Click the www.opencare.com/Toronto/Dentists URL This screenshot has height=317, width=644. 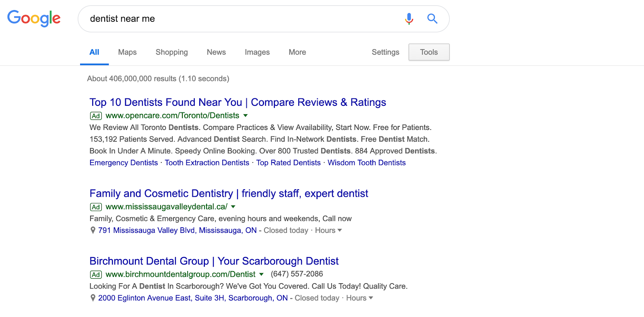[172, 116]
